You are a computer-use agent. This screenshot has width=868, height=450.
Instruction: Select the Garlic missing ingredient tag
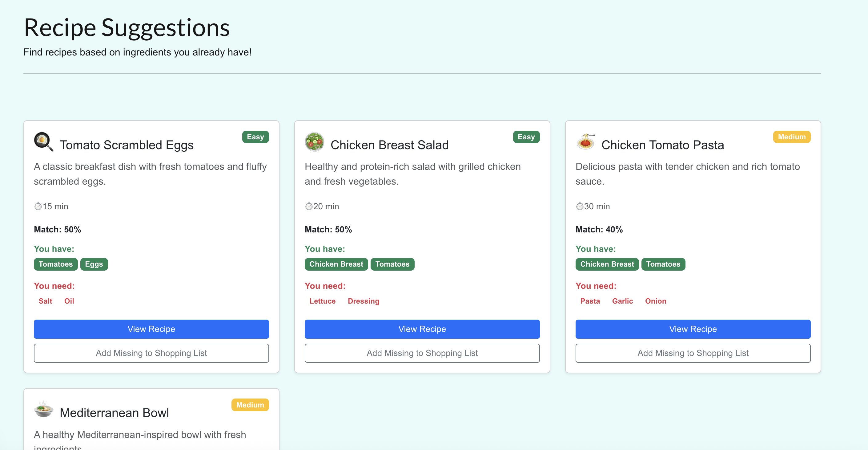(x=622, y=301)
